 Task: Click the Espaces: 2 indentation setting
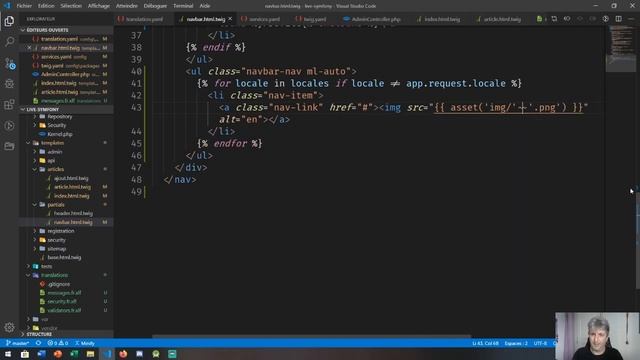(x=516, y=343)
